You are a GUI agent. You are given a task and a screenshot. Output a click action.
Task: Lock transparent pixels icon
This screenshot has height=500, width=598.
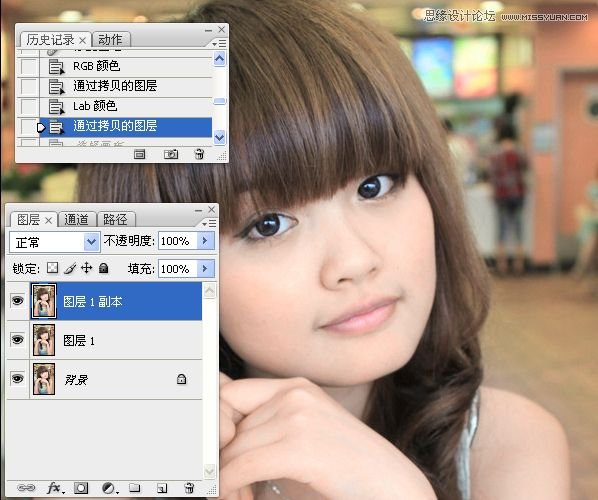[x=53, y=268]
